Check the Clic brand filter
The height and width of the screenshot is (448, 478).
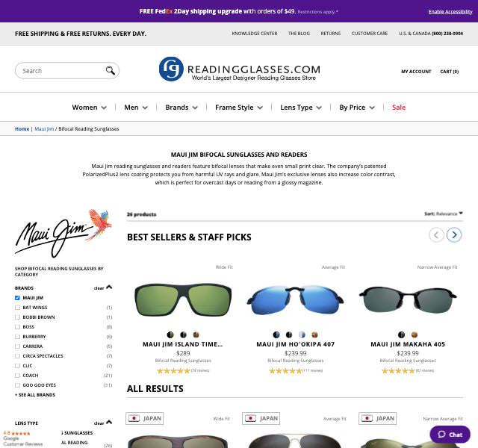(17, 366)
